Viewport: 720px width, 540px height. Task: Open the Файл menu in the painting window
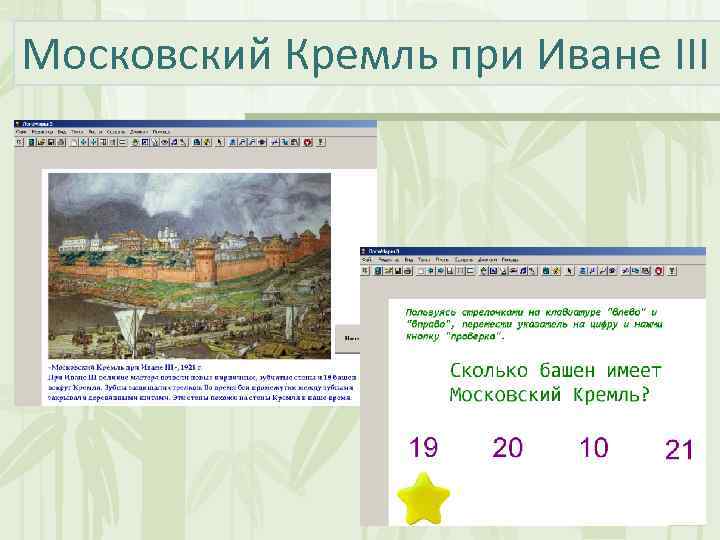tap(21, 132)
